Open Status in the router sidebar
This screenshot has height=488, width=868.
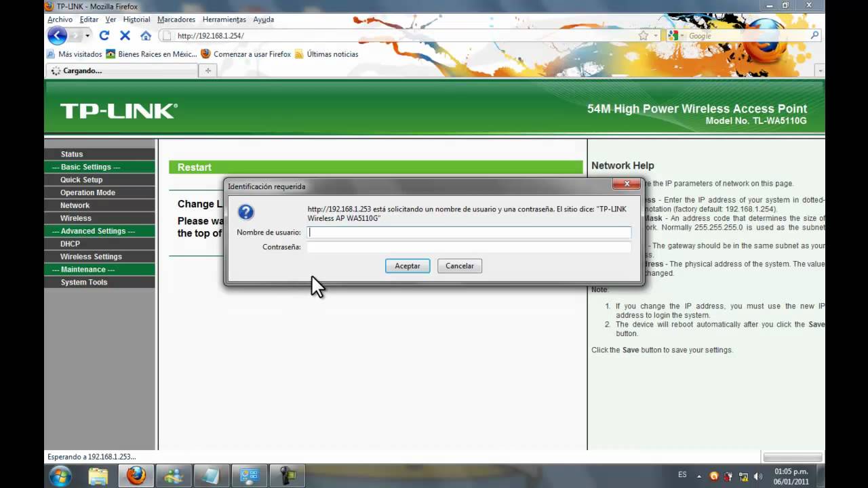click(x=71, y=154)
